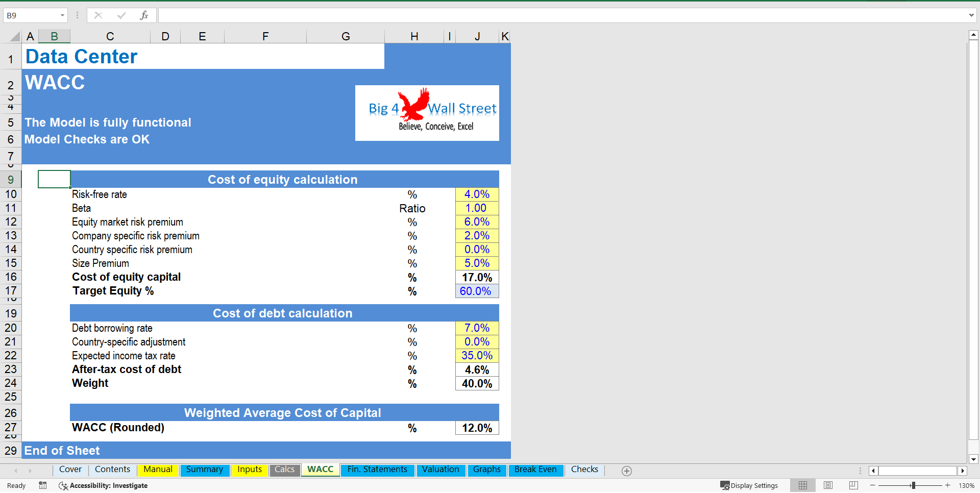Open the Contents sheet tab
Screen dimensions: 980x493
[112, 470]
